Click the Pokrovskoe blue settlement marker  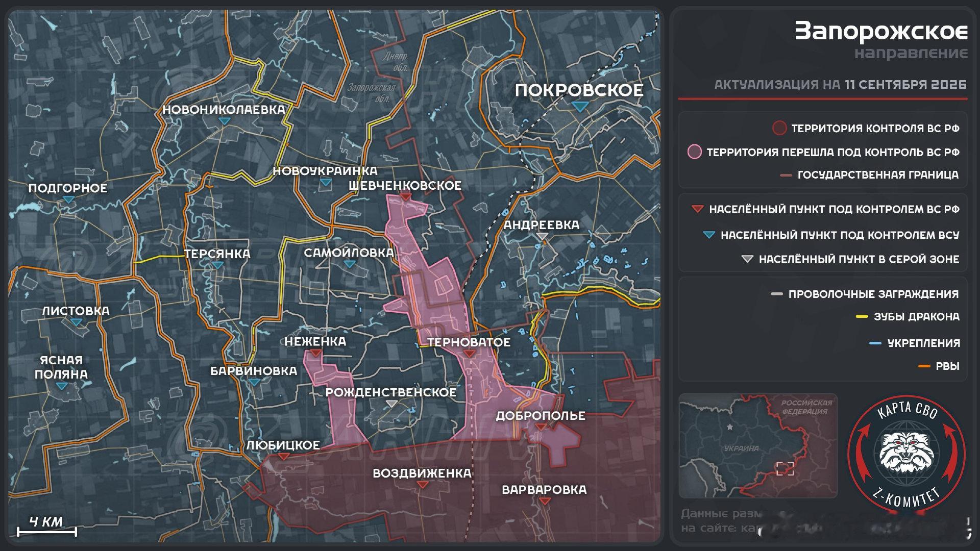[580, 107]
